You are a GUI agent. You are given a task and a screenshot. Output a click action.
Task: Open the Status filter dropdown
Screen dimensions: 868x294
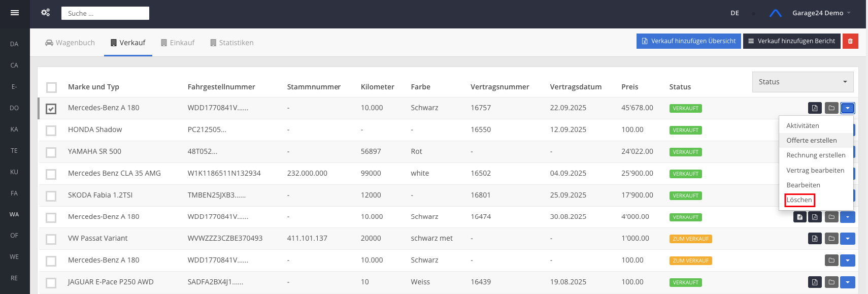[x=802, y=82]
